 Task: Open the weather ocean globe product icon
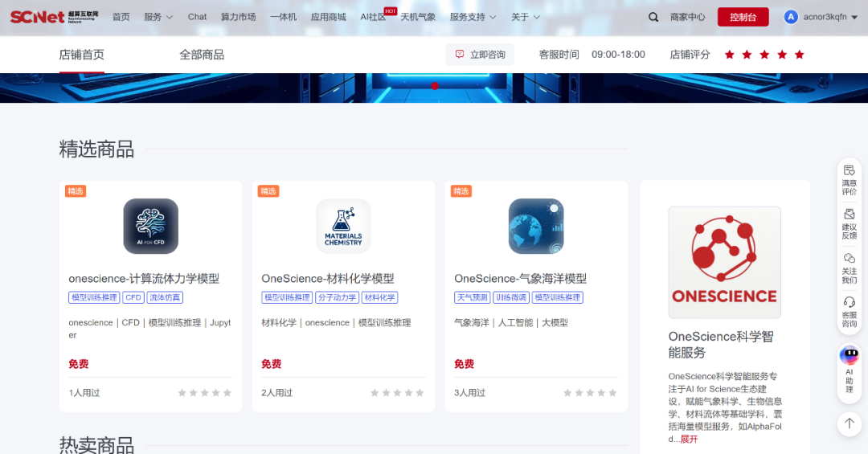coord(536,227)
